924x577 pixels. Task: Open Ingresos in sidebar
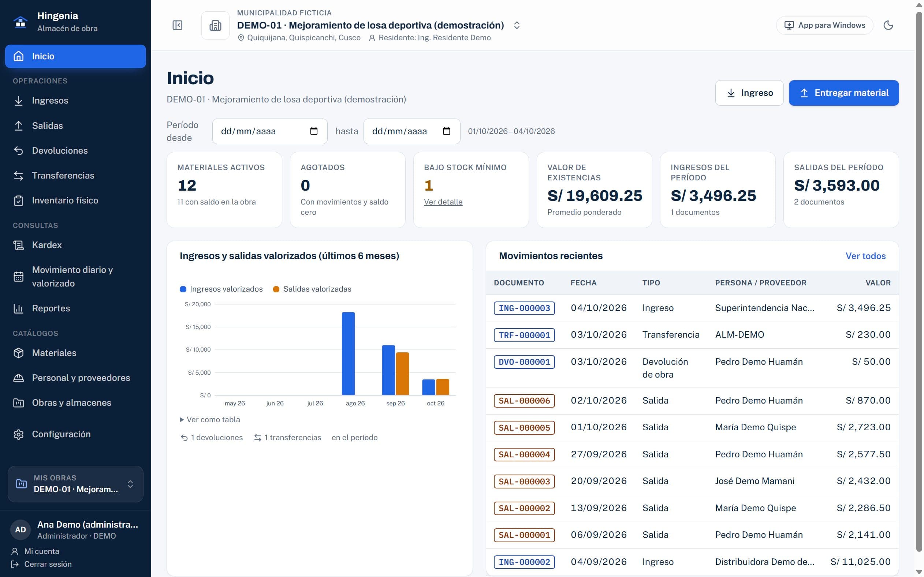coord(75,100)
